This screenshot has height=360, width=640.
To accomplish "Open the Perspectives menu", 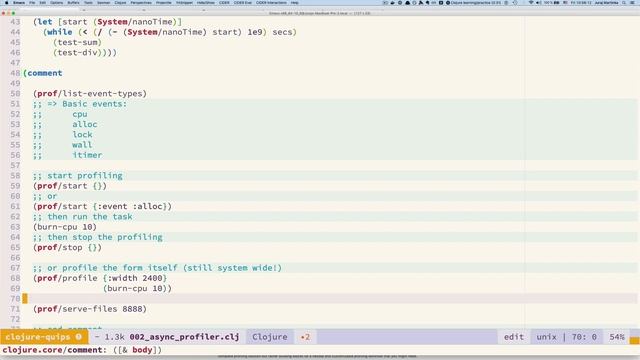I will point(141,2).
